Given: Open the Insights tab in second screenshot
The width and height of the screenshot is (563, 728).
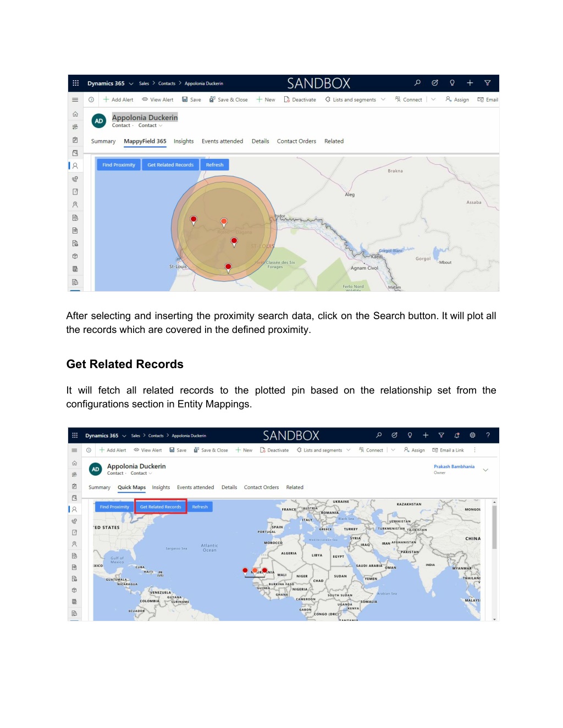Looking at the screenshot, I should tap(161, 487).
